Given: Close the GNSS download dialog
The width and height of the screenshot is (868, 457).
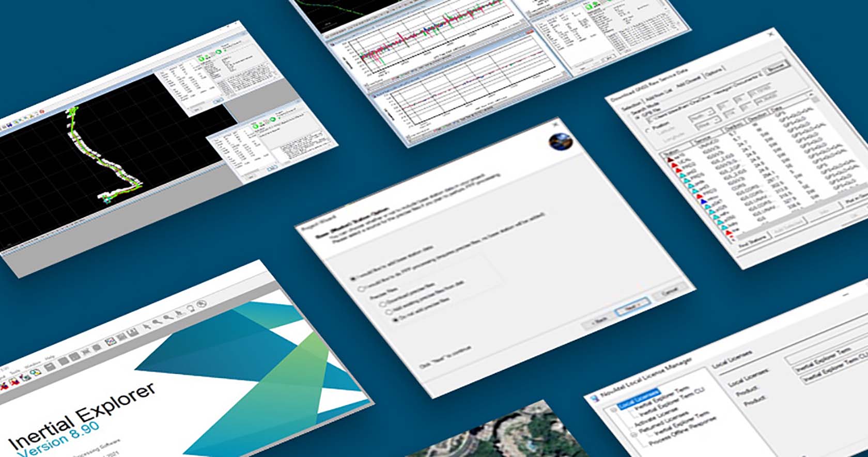Looking at the screenshot, I should click(772, 34).
